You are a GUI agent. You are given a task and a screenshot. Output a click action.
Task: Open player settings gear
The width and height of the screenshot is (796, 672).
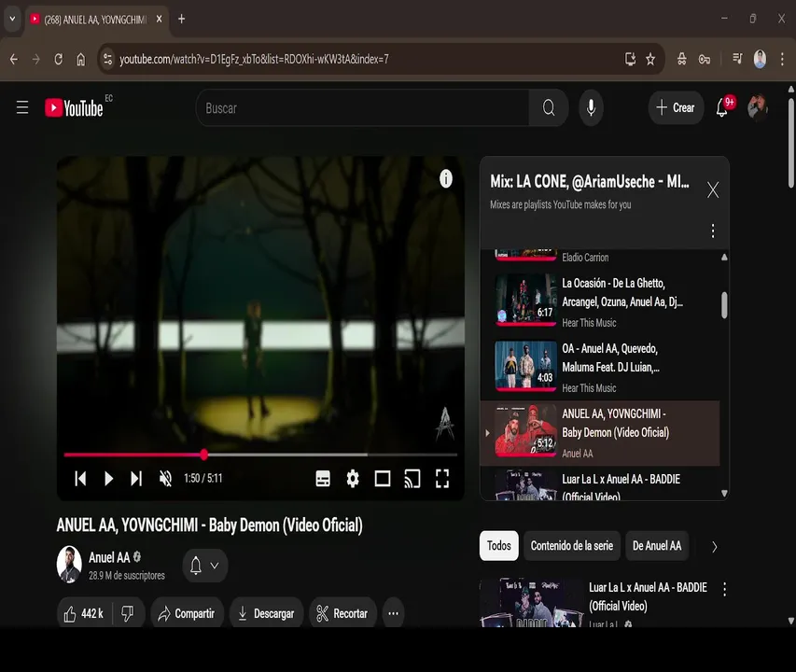pyautogui.click(x=353, y=479)
